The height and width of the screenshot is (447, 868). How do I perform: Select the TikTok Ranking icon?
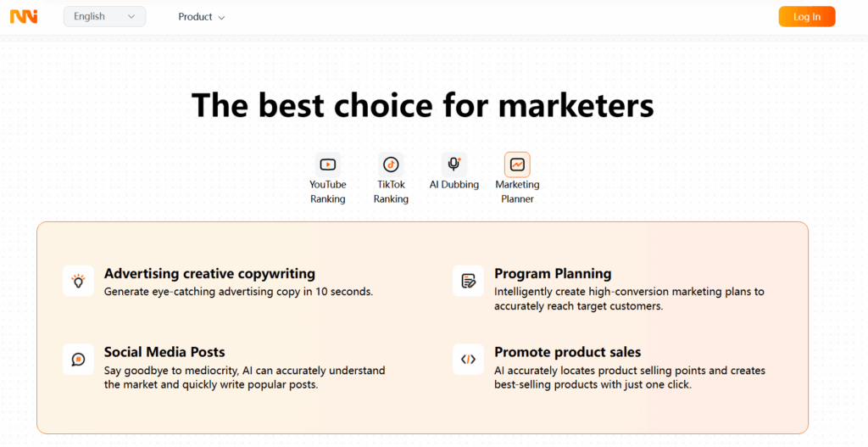391,165
